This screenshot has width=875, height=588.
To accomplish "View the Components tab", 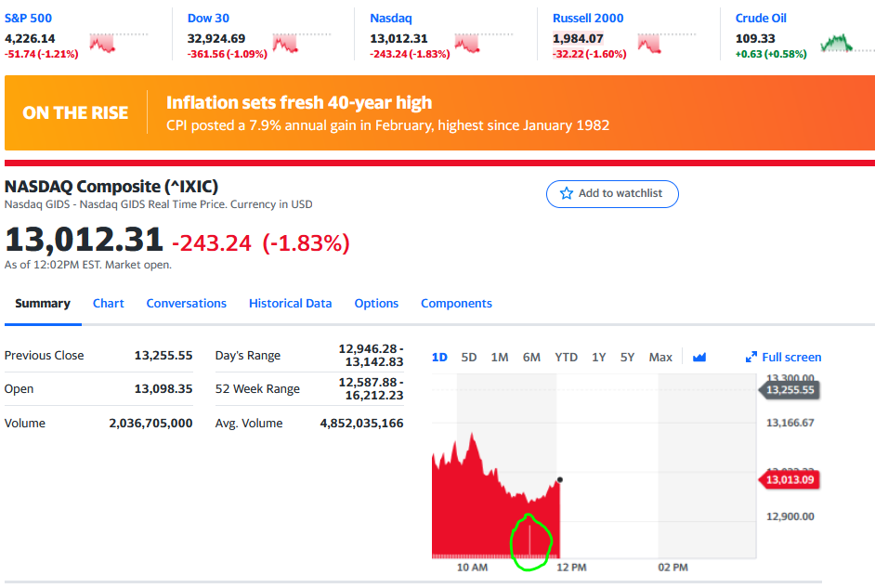I will 456,304.
